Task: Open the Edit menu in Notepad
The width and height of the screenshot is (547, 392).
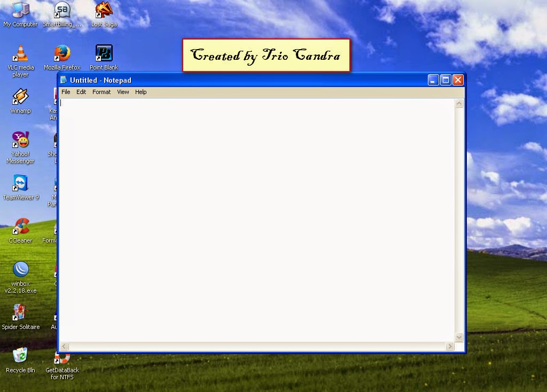Action: point(81,92)
